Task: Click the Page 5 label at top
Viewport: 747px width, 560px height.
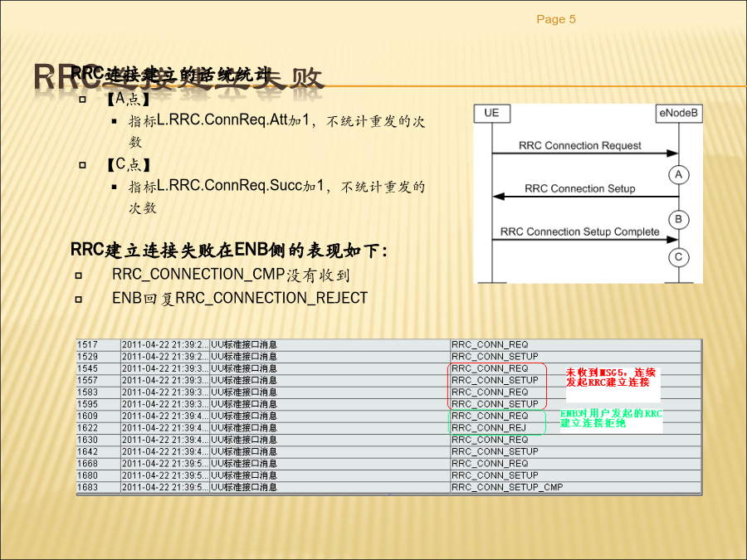Action: coord(555,19)
